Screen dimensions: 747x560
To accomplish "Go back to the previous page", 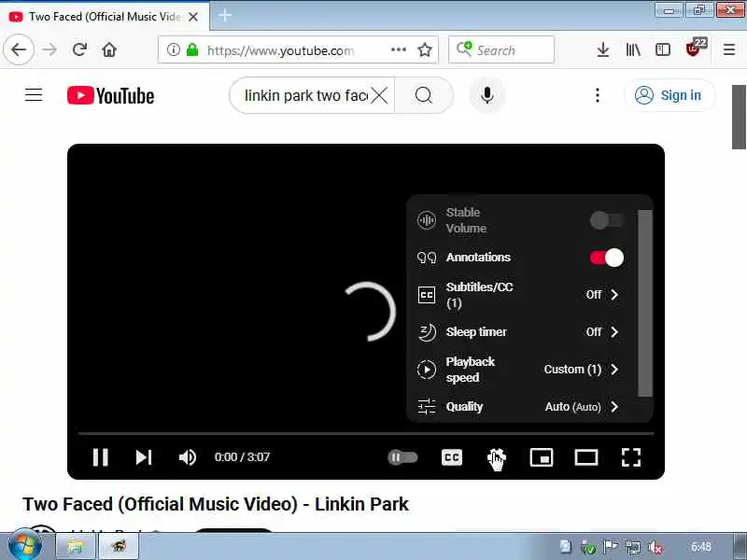I will click(x=19, y=49).
